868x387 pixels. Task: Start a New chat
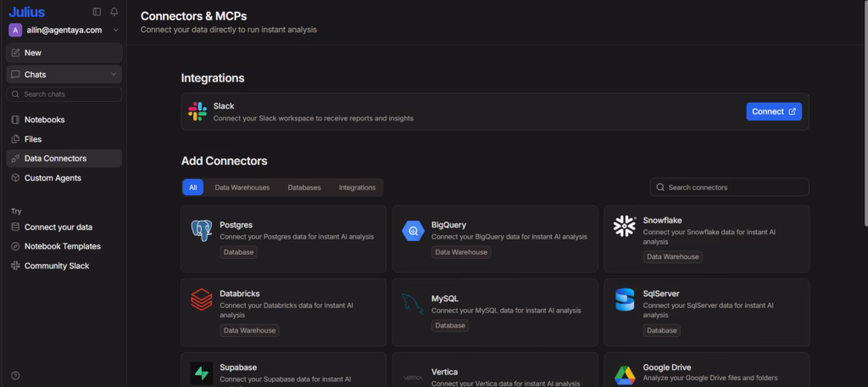coord(64,53)
